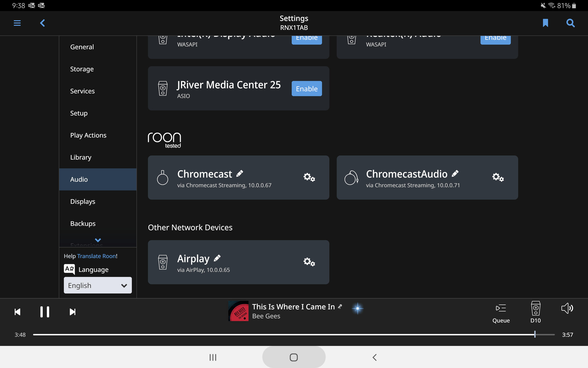Viewport: 588px width, 368px height.
Task: Click the JRiver Media Center speaker icon
Action: (x=163, y=88)
